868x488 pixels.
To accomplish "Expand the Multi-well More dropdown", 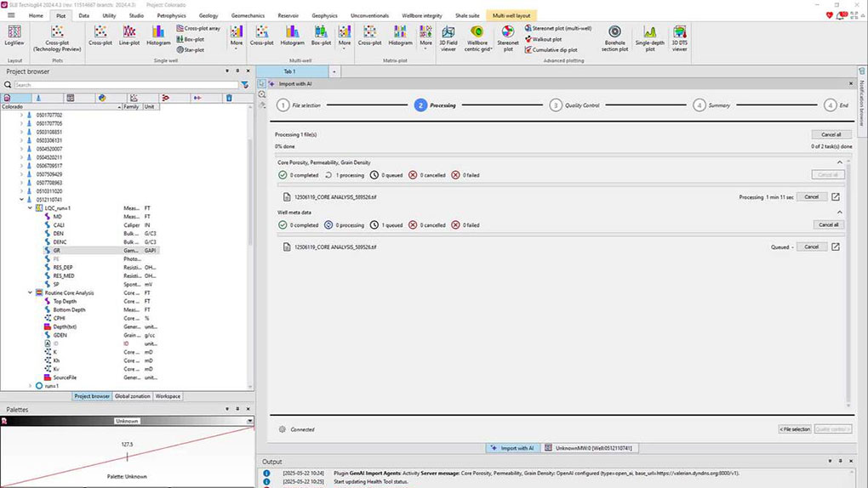I will pyautogui.click(x=345, y=37).
